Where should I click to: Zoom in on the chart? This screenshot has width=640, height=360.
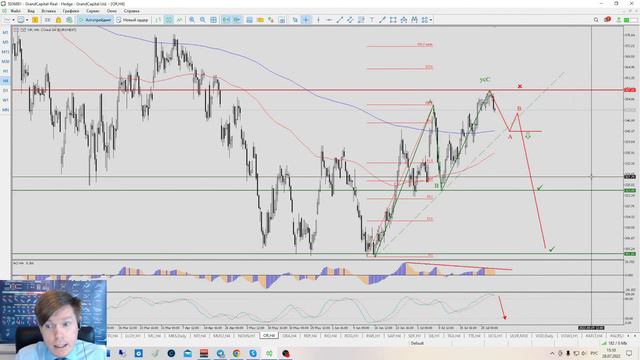(192, 20)
